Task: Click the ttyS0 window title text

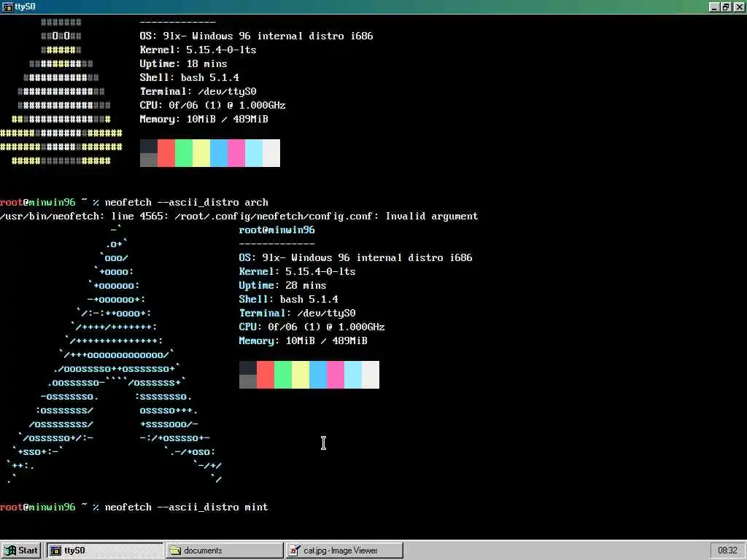Action: pyautogui.click(x=26, y=6)
